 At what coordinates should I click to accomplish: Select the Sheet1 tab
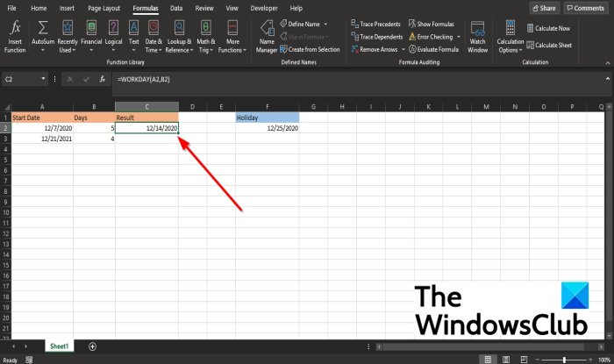[59, 346]
